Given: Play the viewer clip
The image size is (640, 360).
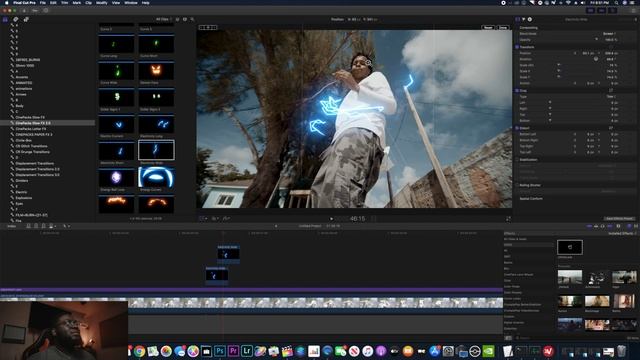Looking at the screenshot, I should point(331,219).
